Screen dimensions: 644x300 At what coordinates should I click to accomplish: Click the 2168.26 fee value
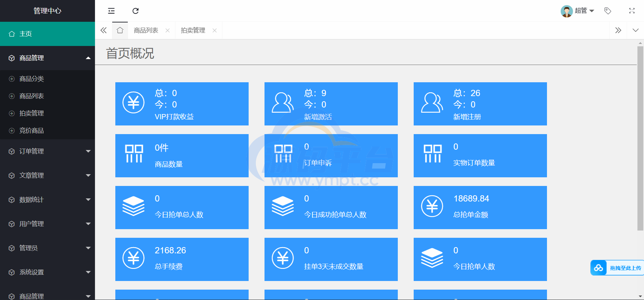(170, 251)
